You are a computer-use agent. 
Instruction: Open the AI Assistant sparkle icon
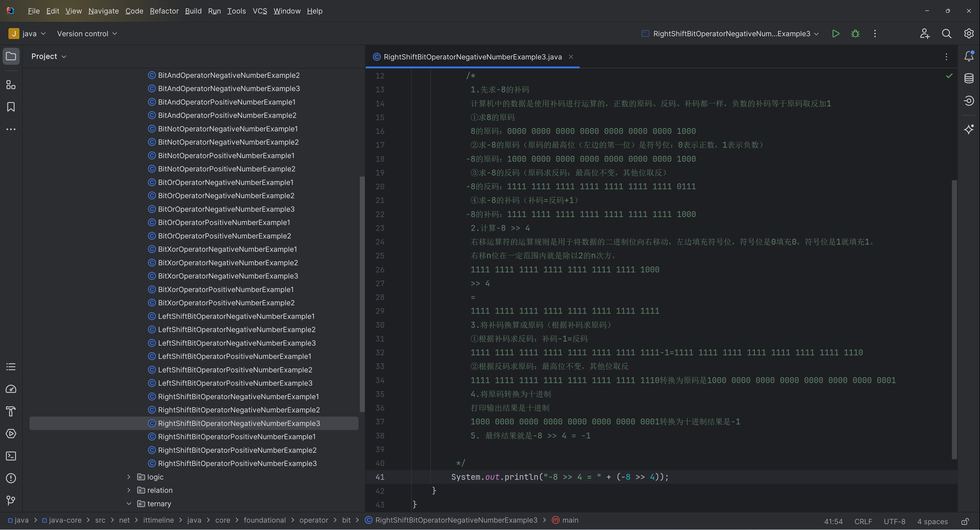point(969,129)
